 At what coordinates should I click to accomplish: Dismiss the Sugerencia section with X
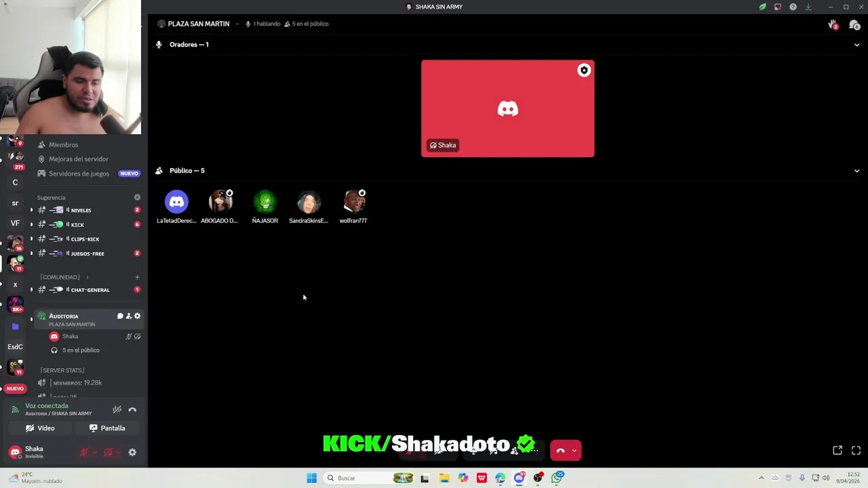click(x=137, y=197)
